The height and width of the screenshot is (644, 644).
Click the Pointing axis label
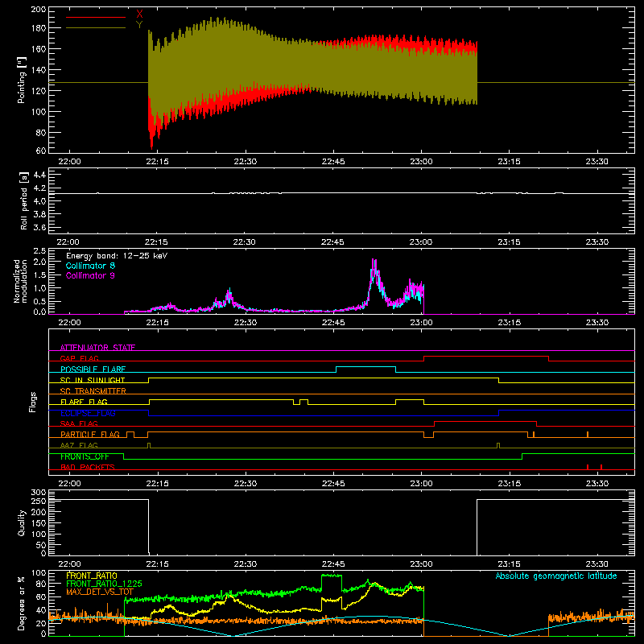(22, 80)
